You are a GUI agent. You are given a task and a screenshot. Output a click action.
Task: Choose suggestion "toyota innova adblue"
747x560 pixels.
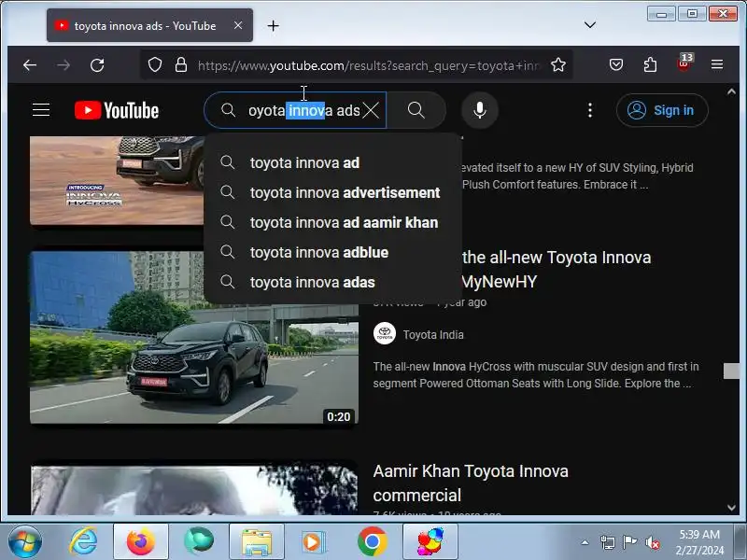pyautogui.click(x=332, y=252)
